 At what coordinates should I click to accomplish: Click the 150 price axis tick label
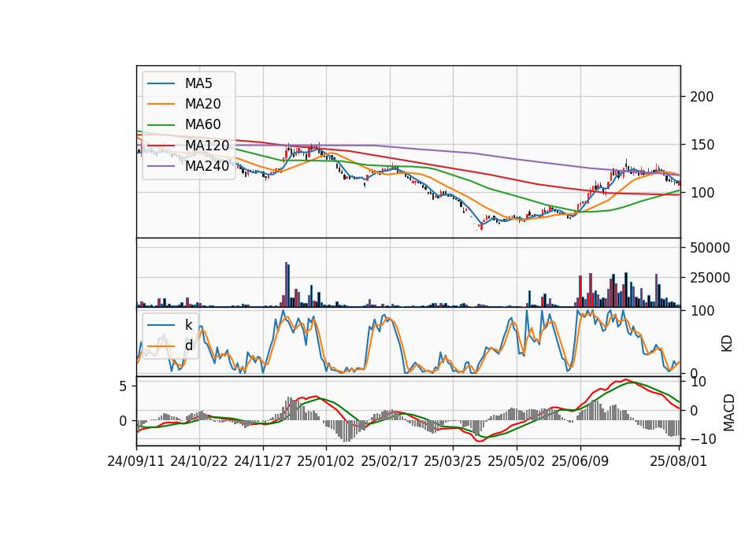point(702,145)
